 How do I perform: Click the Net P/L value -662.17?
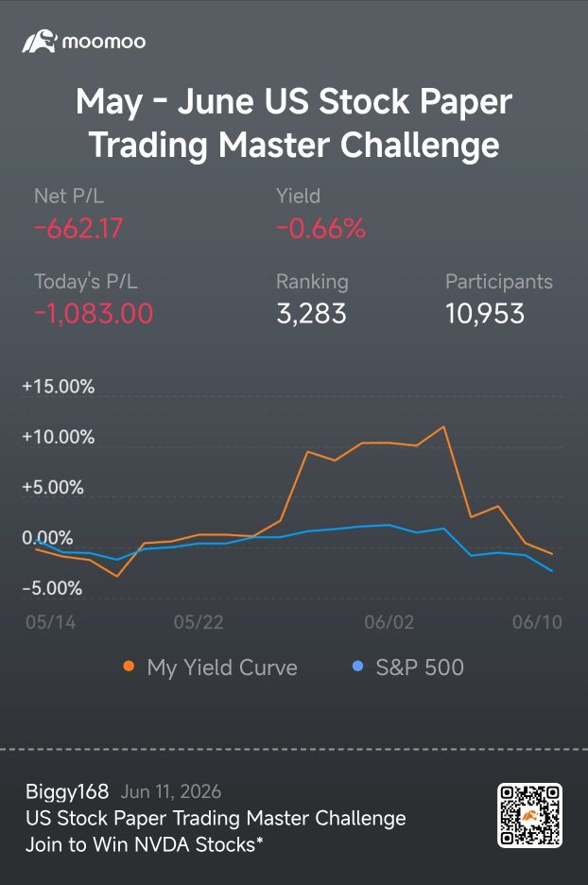point(78,229)
